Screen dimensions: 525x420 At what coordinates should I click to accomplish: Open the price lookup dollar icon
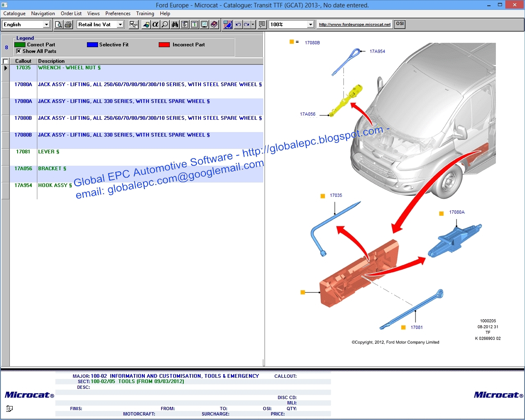(x=194, y=24)
